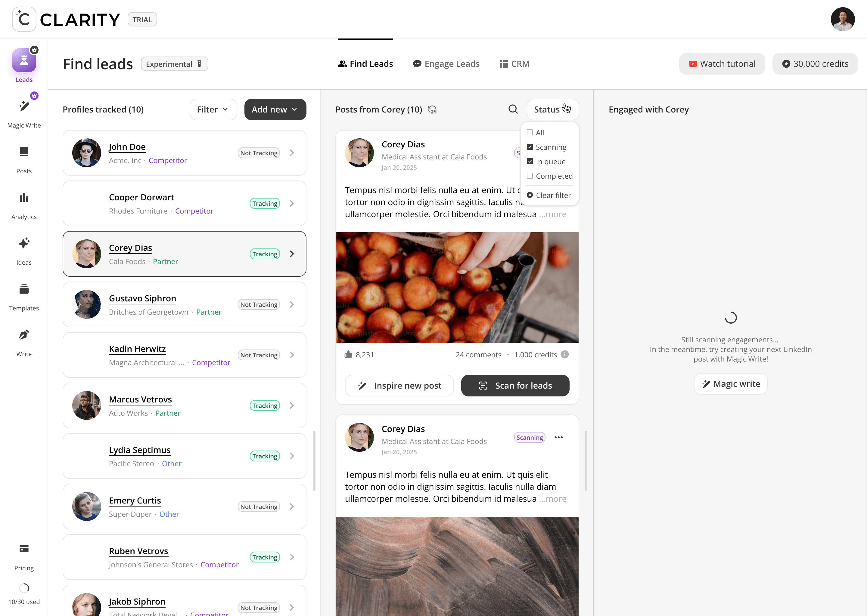Click the Watch tutorial button
867x616 pixels.
(722, 64)
